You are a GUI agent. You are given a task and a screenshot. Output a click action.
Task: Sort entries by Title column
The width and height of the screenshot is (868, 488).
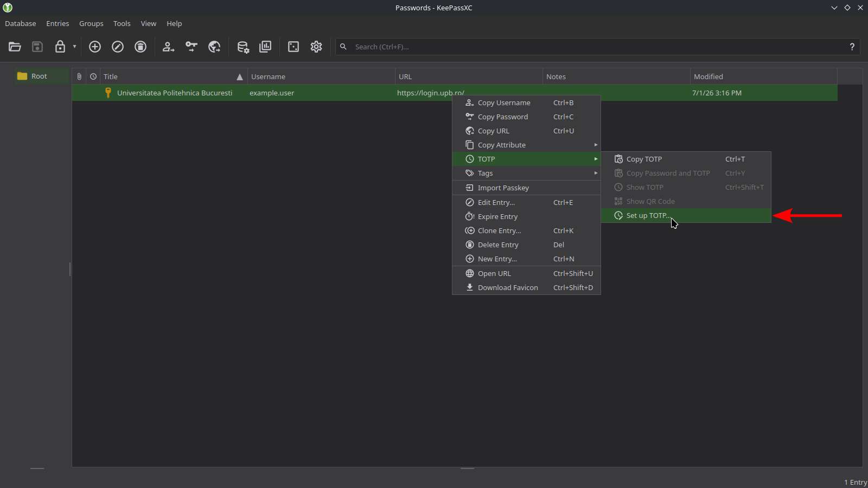[x=174, y=76]
